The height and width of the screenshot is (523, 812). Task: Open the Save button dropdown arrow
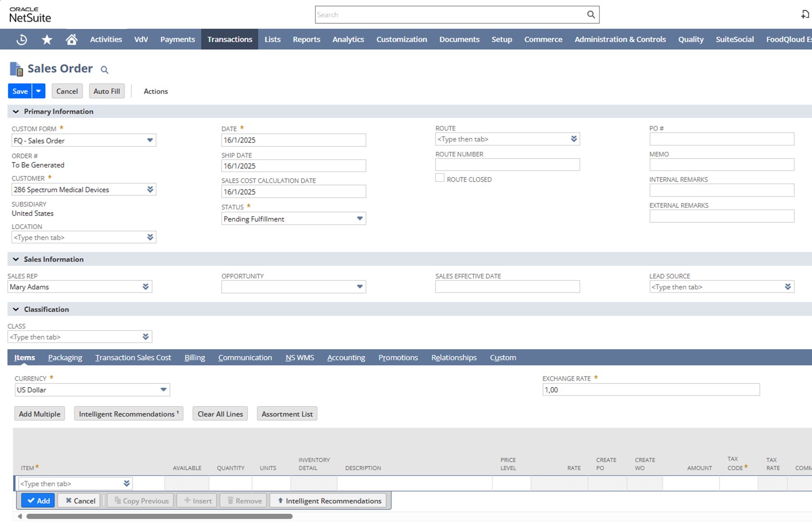(x=39, y=91)
